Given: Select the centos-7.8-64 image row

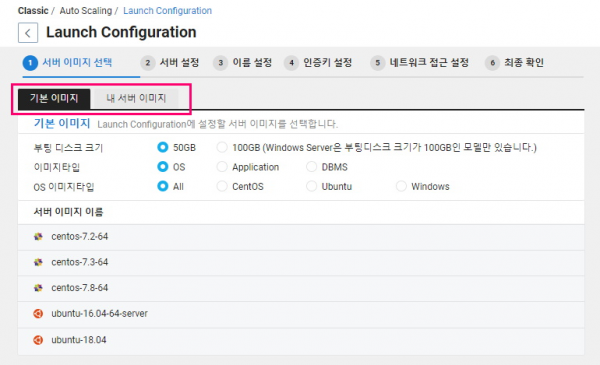Looking at the screenshot, I should pyautogui.click(x=301, y=288).
